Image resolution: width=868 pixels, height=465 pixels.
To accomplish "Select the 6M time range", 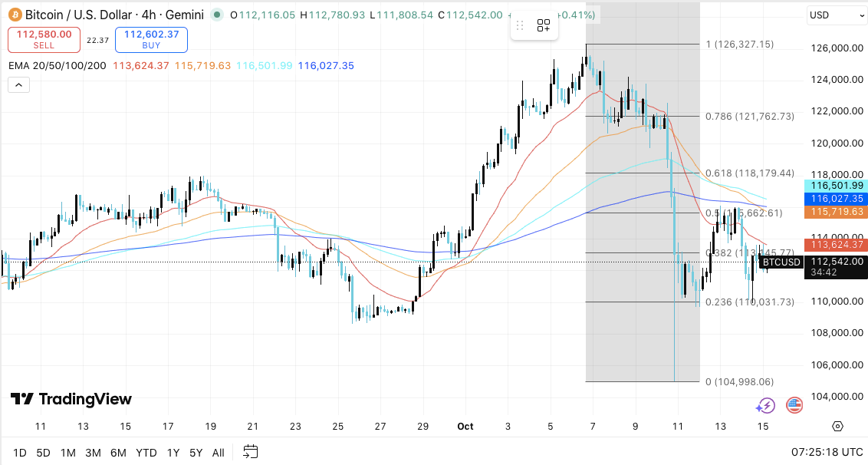I will tap(118, 453).
